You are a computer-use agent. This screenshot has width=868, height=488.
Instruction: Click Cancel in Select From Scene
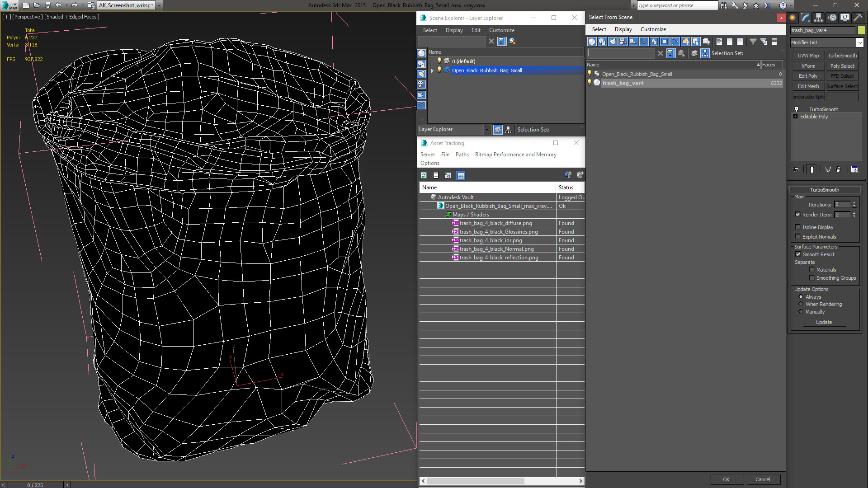(x=763, y=479)
